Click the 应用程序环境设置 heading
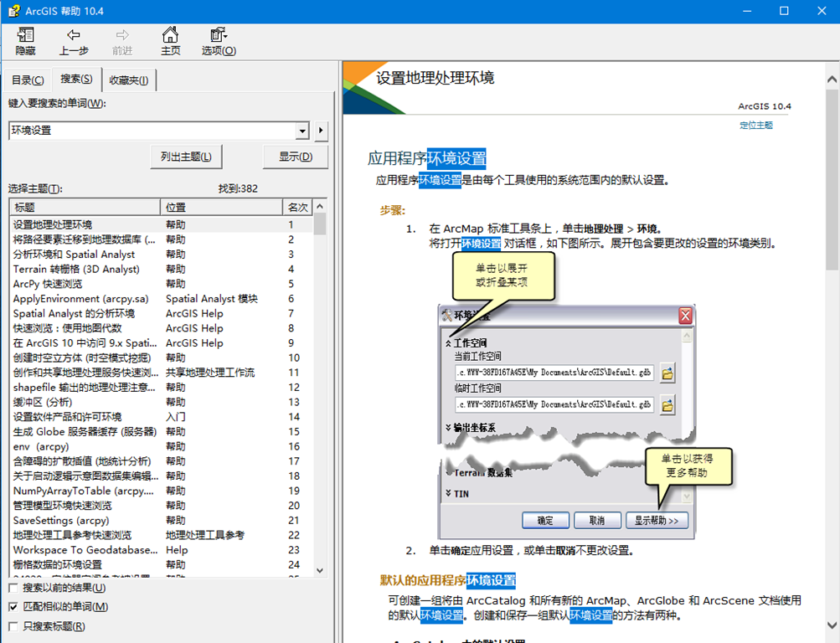Image resolution: width=840 pixels, height=643 pixels. click(x=427, y=158)
